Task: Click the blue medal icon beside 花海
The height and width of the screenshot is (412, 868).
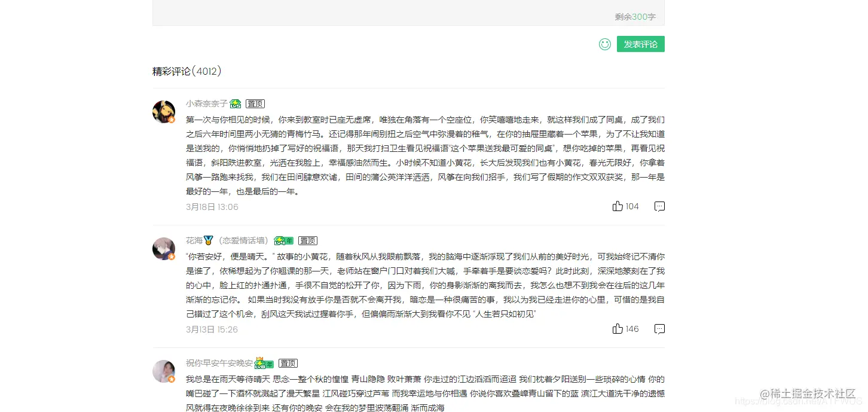Action: point(208,240)
